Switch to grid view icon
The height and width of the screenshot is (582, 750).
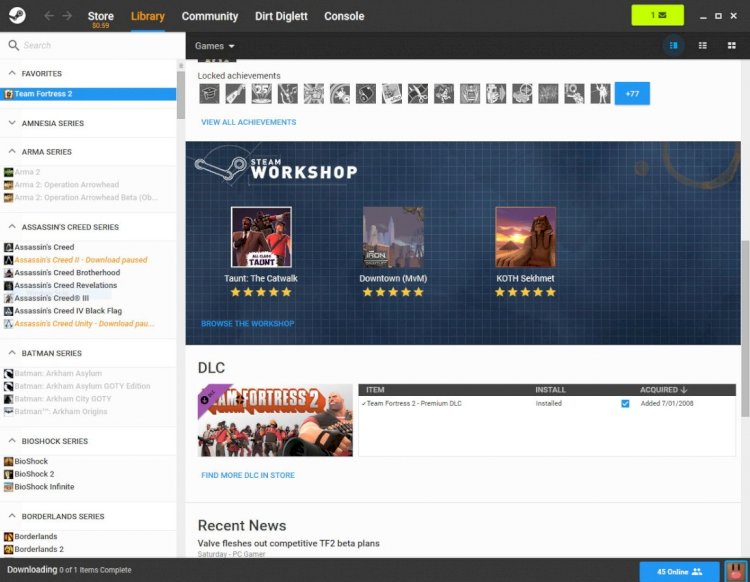(x=731, y=45)
